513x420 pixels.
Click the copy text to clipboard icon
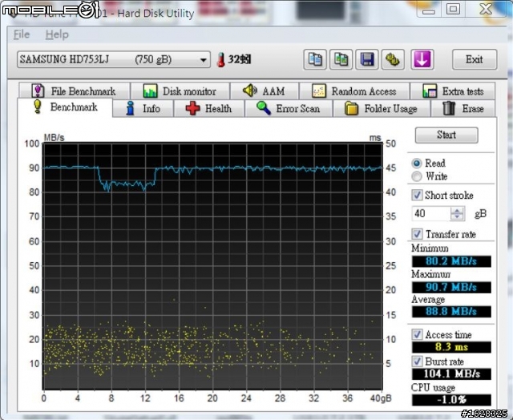[315, 59]
